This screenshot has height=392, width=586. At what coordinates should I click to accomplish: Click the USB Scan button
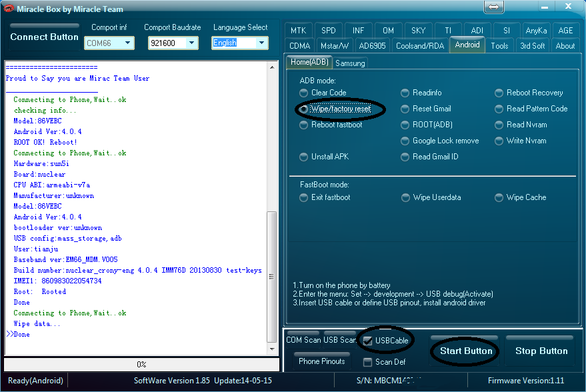pyautogui.click(x=339, y=339)
